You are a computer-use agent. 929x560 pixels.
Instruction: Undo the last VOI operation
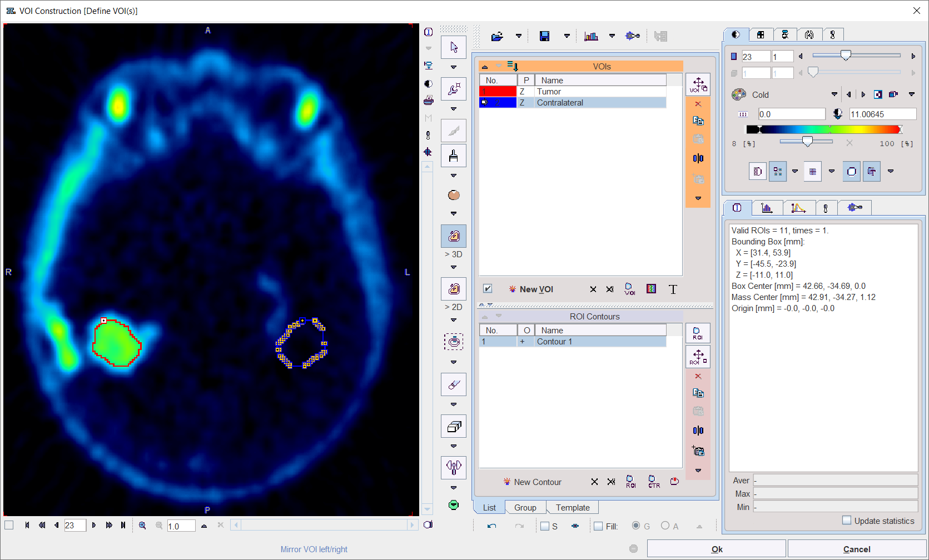pos(491,526)
